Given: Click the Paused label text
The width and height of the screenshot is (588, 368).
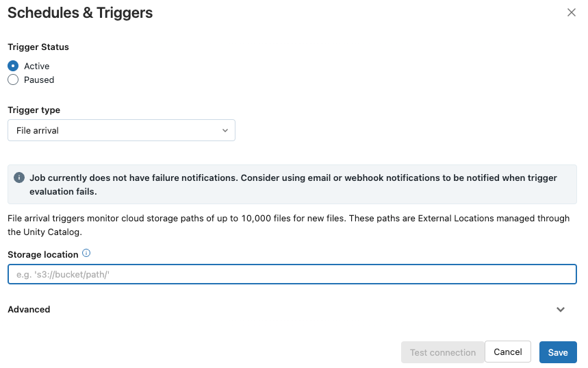Looking at the screenshot, I should pos(39,80).
